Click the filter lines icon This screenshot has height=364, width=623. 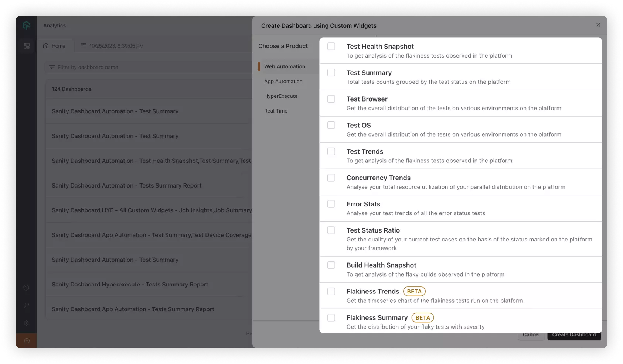pos(52,67)
